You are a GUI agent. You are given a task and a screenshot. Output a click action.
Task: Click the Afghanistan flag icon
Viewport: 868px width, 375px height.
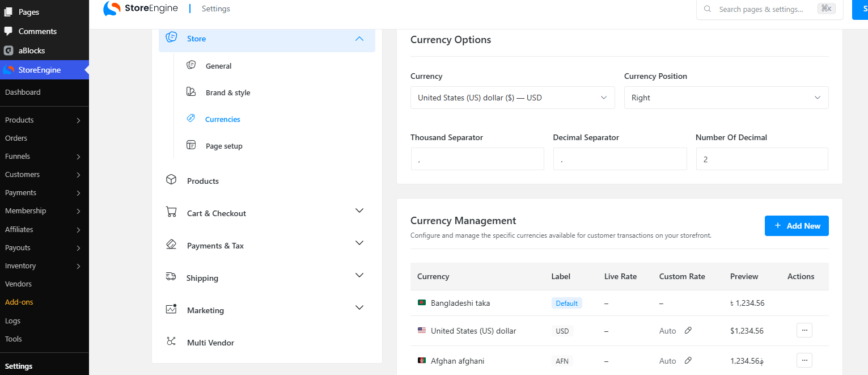point(421,360)
